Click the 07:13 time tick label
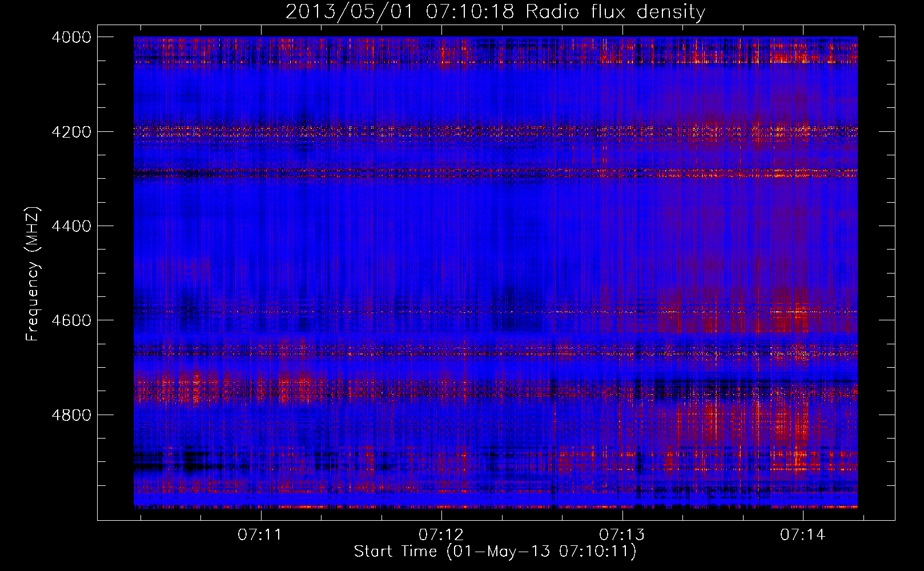Viewport: 924px width, 571px height. coord(622,535)
